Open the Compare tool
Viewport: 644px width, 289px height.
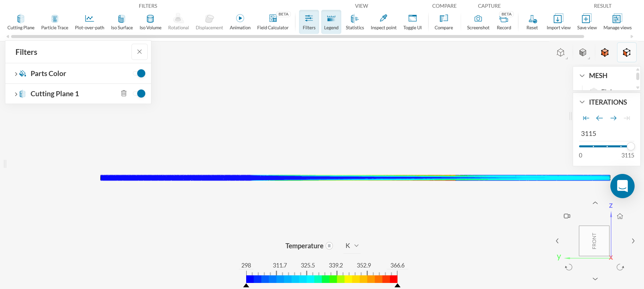tap(444, 22)
